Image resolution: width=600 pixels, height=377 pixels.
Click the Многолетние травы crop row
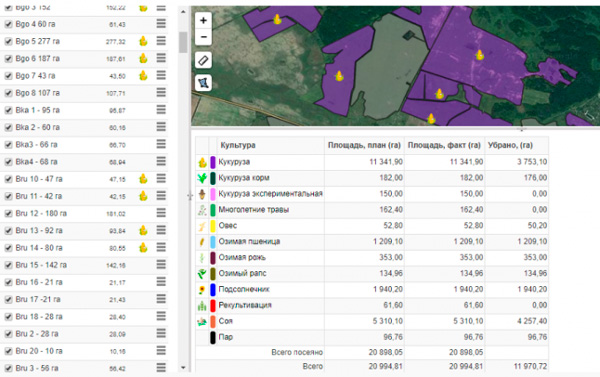point(372,210)
